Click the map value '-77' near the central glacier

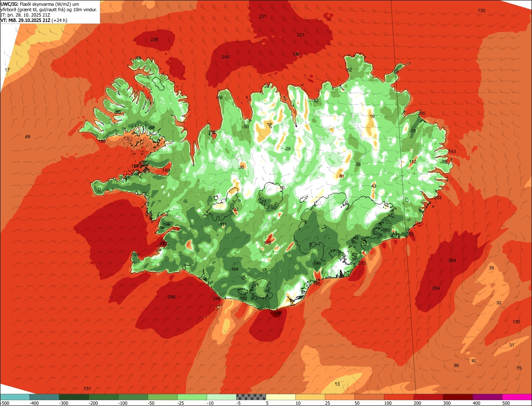coord(263,202)
